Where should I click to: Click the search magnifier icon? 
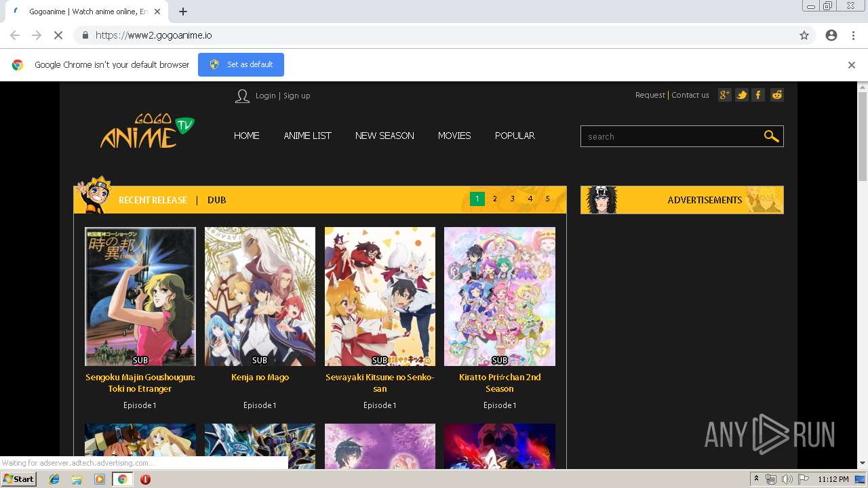pos(771,136)
